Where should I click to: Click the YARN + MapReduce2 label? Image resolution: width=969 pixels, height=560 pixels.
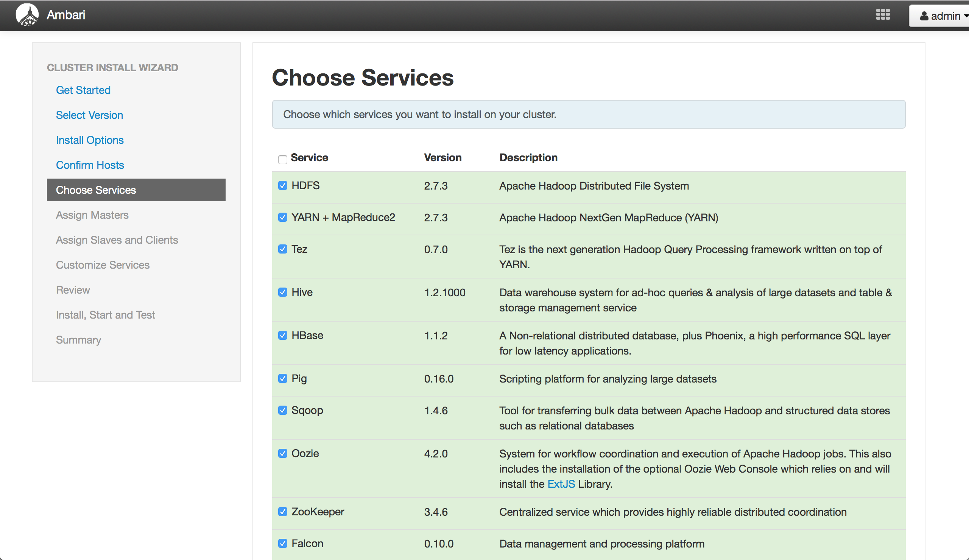(343, 218)
